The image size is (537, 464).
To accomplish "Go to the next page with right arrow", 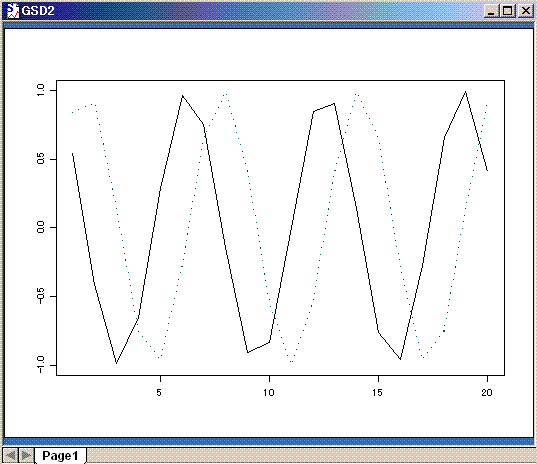I will [26, 455].
